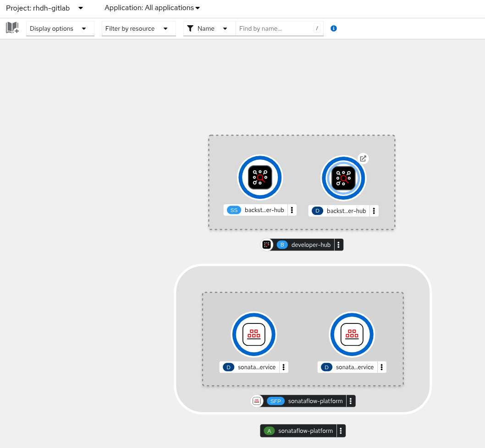Viewport: 485px width, 448px height.
Task: Expand the Display options dropdown
Action: coord(60,29)
